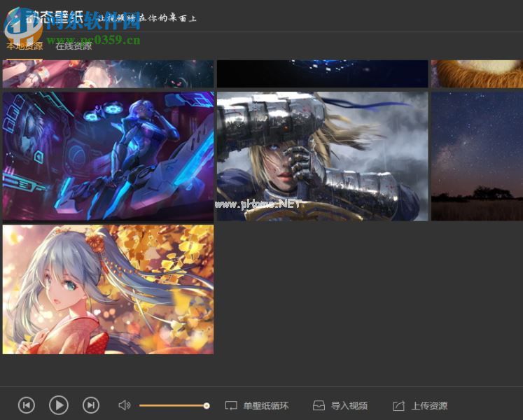The height and width of the screenshot is (420, 523).
Task: Select the armored blonde knight wallpaper
Action: tap(323, 156)
